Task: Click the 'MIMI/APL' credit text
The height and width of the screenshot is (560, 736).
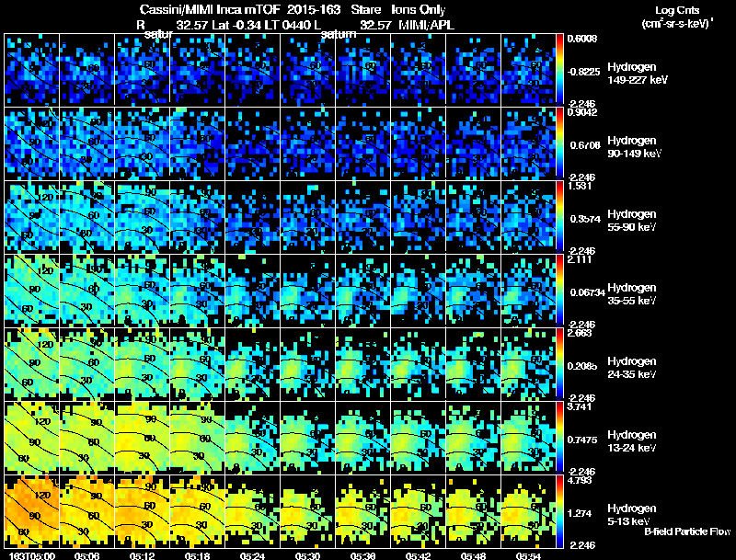Action: click(x=426, y=25)
